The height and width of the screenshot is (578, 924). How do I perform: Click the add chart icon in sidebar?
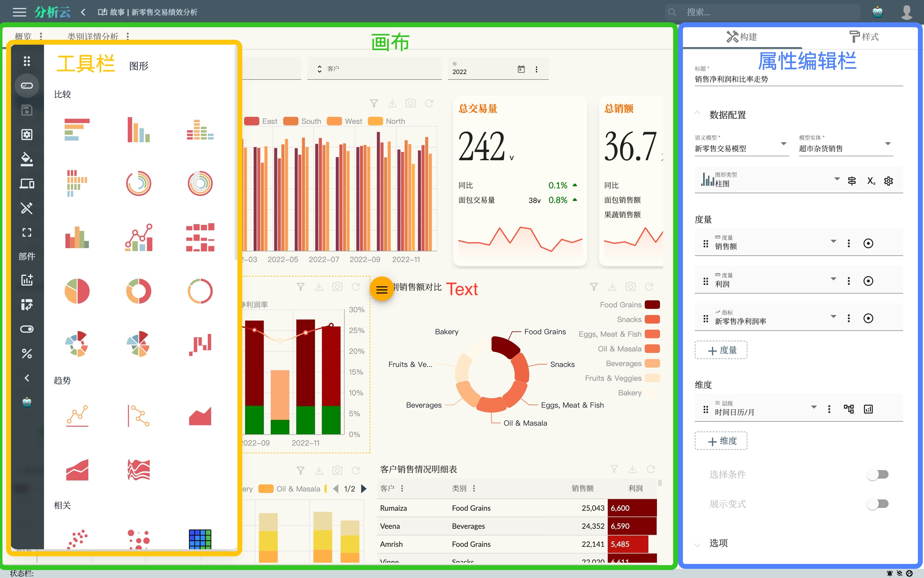(27, 280)
